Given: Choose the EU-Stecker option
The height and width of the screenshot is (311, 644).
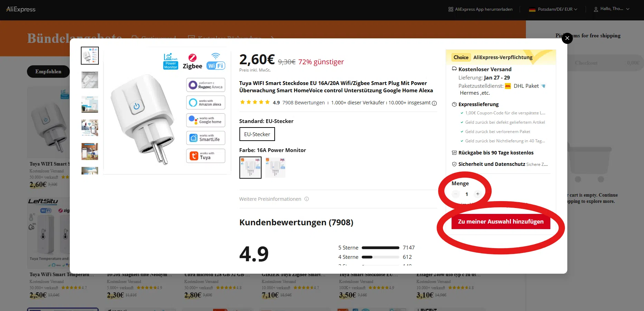Looking at the screenshot, I should (257, 134).
